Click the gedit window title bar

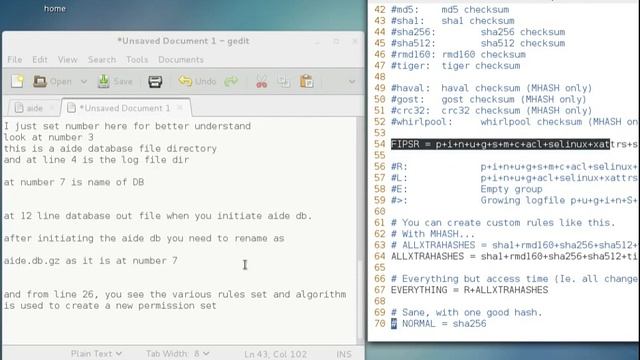(x=183, y=41)
